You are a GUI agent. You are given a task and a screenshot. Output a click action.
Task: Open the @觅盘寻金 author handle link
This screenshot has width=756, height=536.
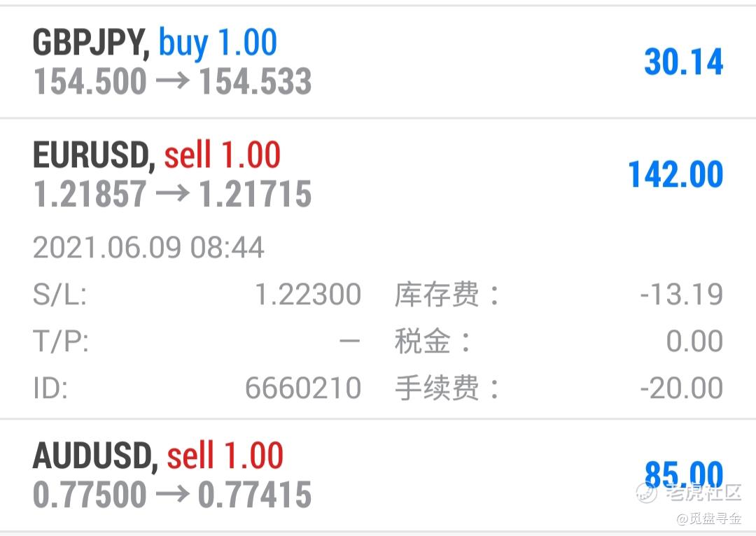tap(708, 519)
